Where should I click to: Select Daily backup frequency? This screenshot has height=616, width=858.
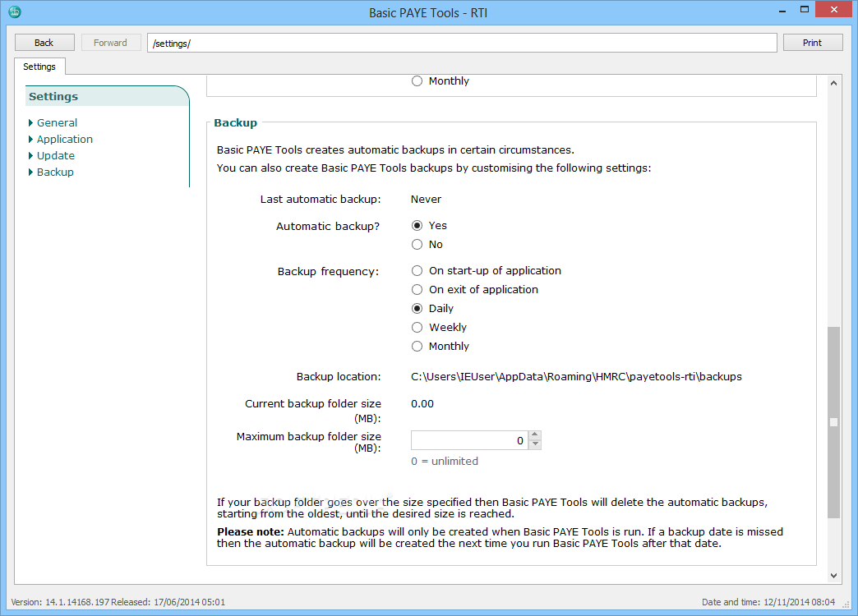tap(417, 309)
